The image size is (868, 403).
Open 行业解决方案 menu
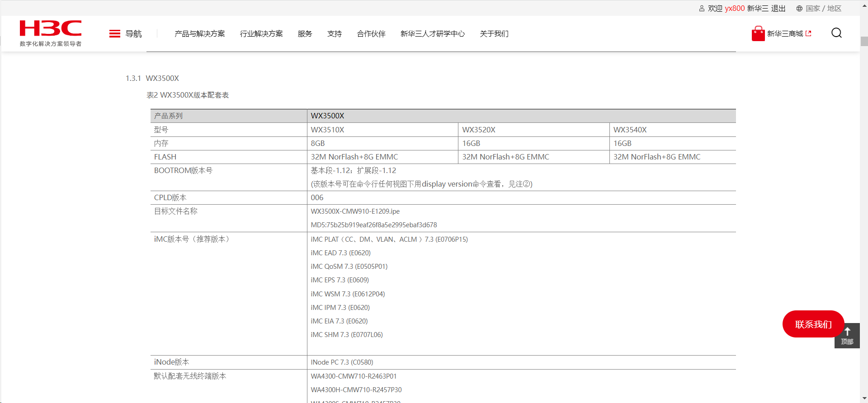tap(261, 34)
